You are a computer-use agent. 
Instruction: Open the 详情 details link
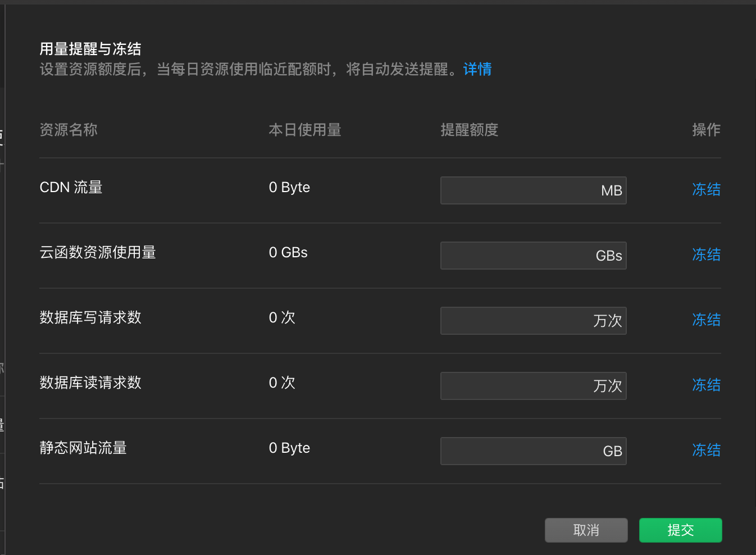pyautogui.click(x=477, y=69)
